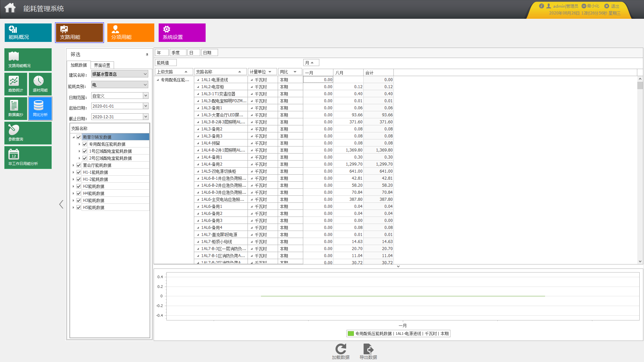
Task: Switch to the 界面设置 tab
Action: [x=102, y=65]
